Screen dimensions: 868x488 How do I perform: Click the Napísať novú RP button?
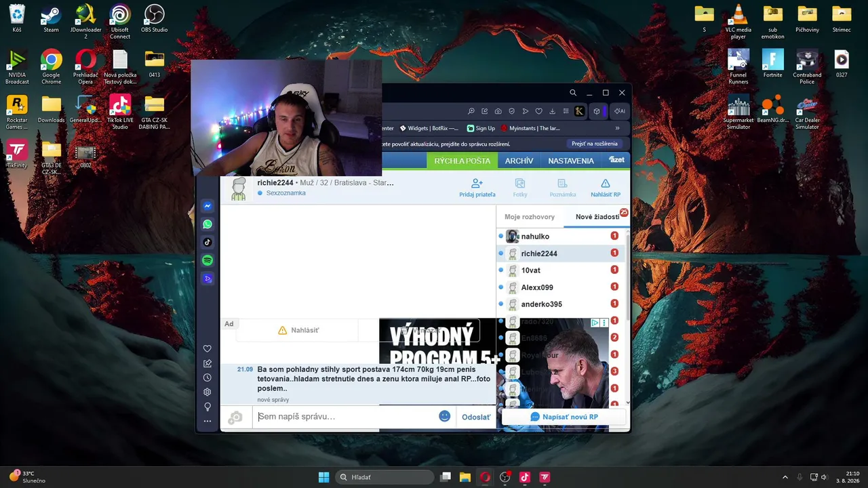564,417
